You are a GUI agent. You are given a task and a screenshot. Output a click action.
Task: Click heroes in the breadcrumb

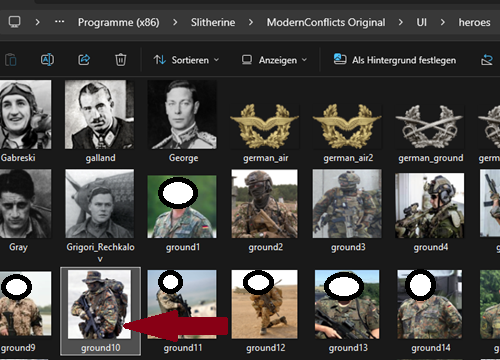click(x=474, y=22)
